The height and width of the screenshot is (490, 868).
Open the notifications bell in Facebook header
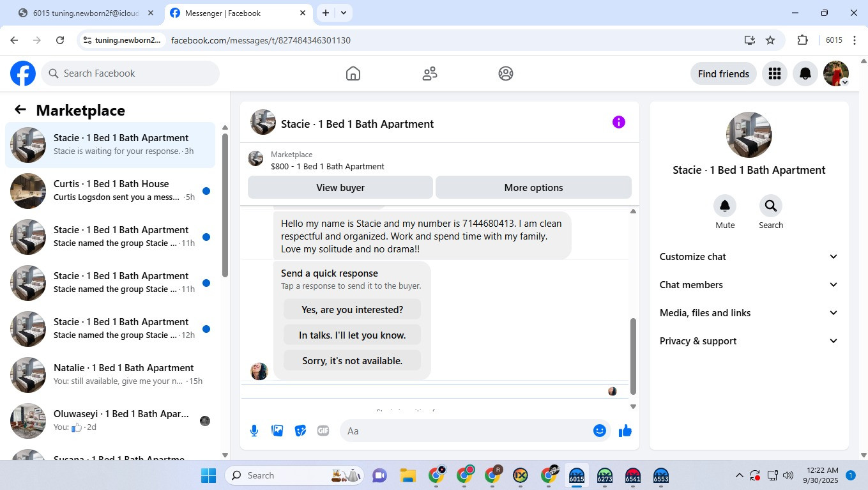[805, 73]
